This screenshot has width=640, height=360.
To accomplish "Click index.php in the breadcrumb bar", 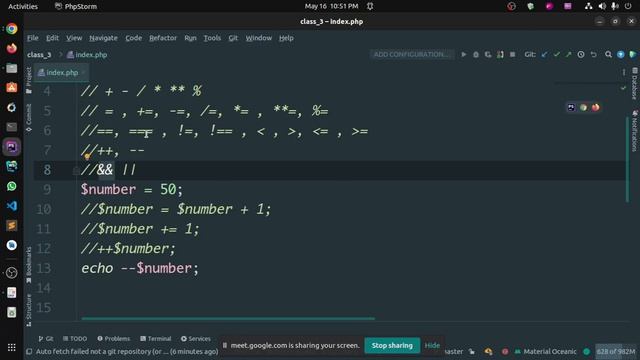I will (x=87, y=54).
